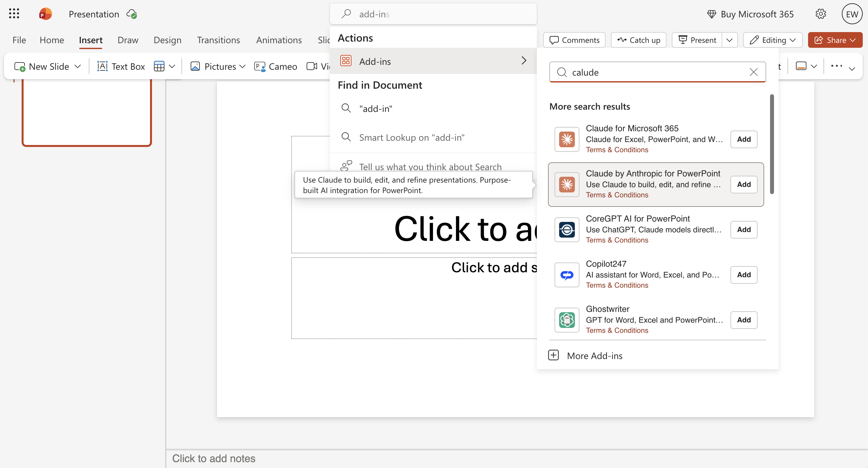Open the Present options dropdown arrow

729,40
